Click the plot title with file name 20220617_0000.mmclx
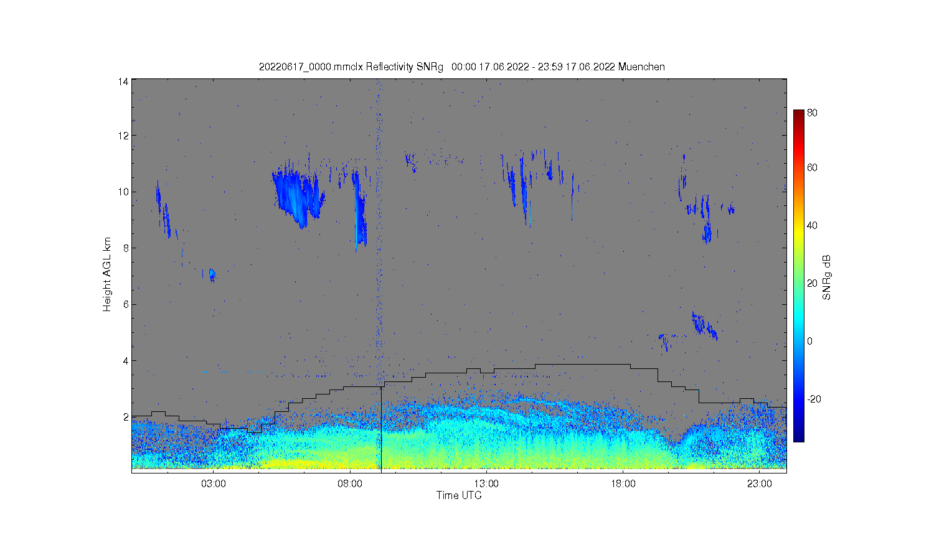This screenshot has height=560, width=934. (461, 67)
